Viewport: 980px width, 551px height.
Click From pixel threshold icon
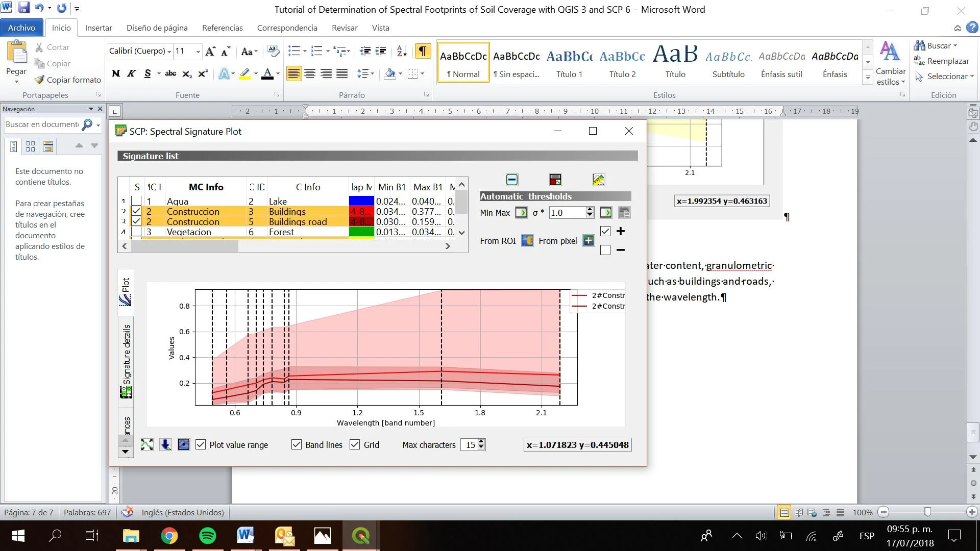click(x=589, y=241)
